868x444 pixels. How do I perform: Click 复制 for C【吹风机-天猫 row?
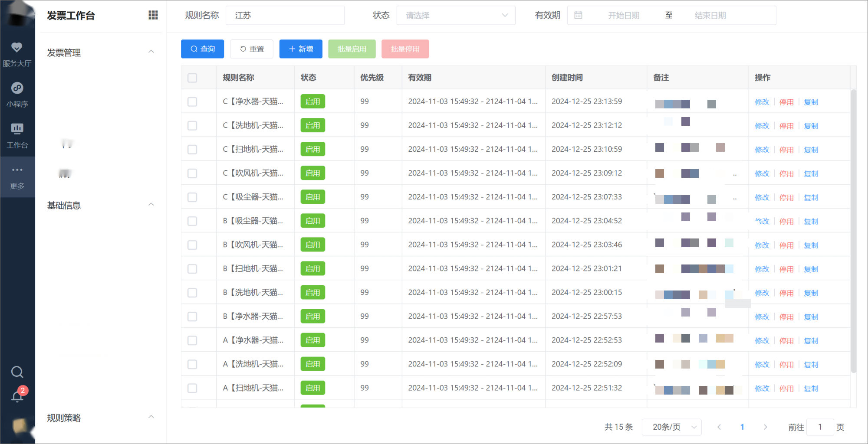click(811, 173)
